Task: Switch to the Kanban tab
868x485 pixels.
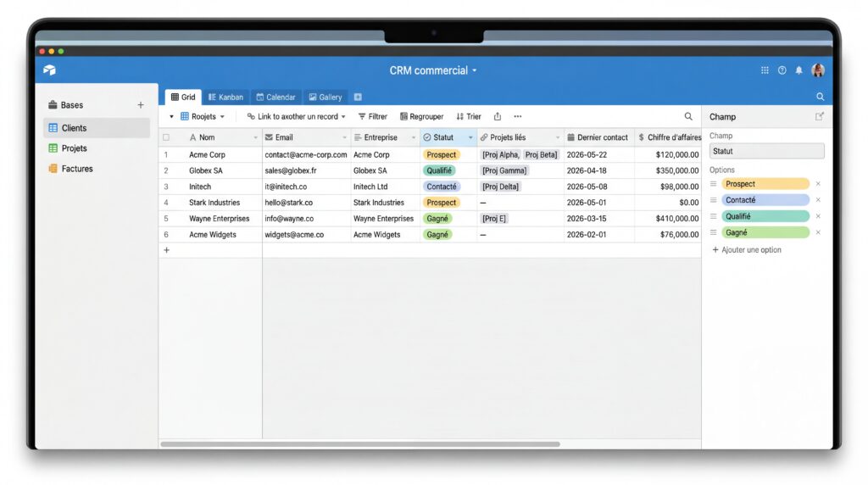Action: 225,97
